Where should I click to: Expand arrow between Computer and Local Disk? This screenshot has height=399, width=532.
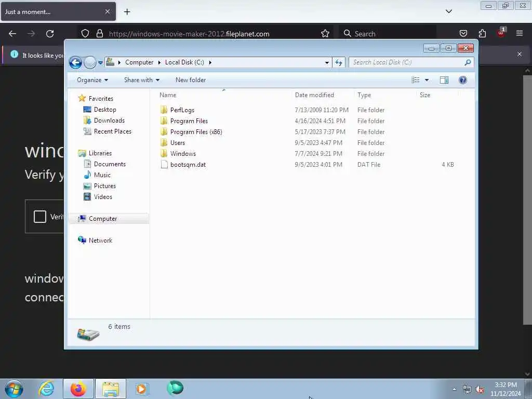point(159,62)
